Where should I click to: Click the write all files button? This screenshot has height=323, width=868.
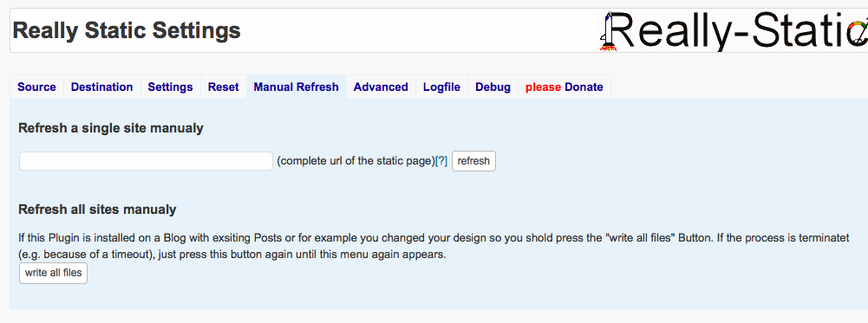[53, 274]
